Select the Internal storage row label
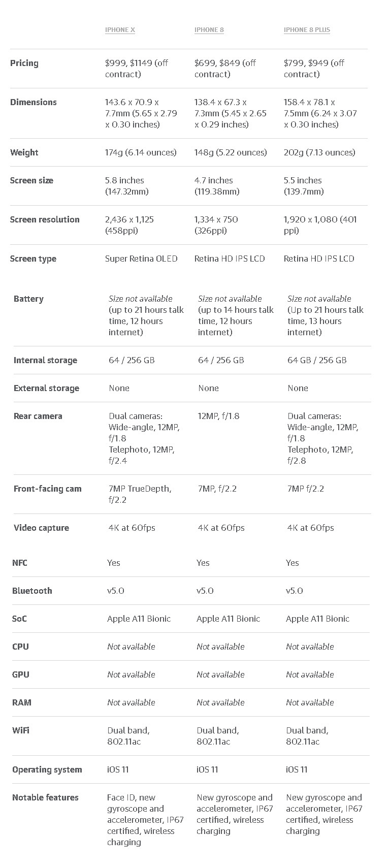The width and height of the screenshot is (389, 868). (x=45, y=360)
